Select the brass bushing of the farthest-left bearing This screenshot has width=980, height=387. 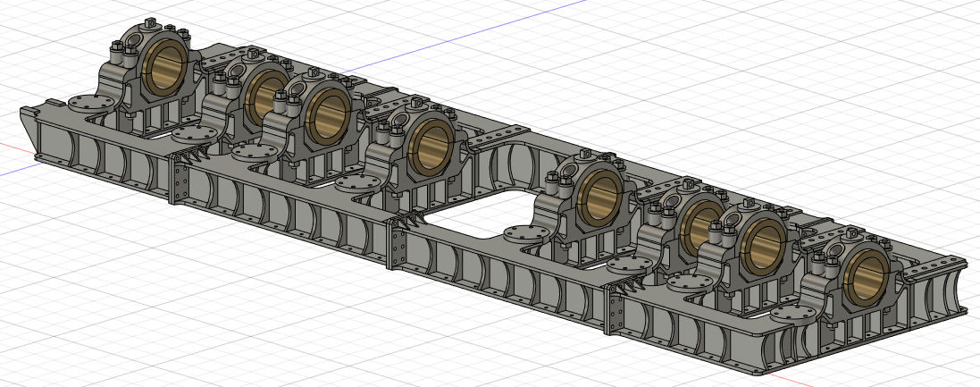tap(163, 66)
